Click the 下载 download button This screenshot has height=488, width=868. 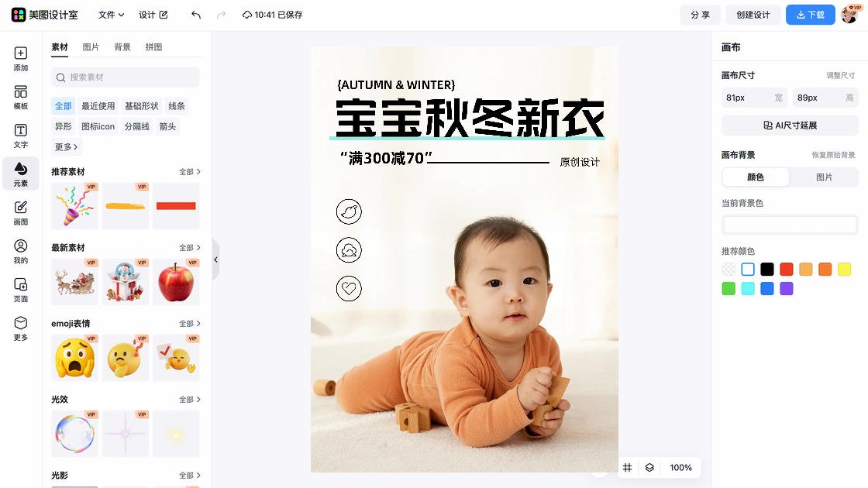pyautogui.click(x=810, y=15)
